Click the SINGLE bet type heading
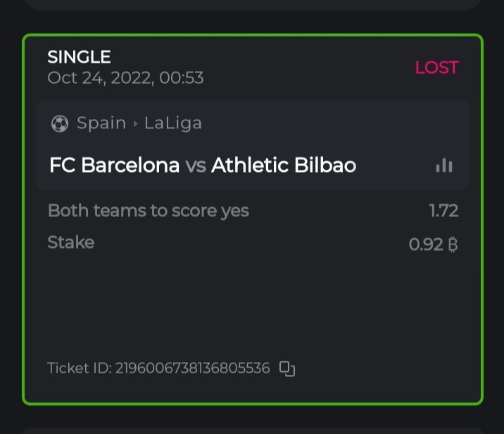 coord(79,57)
